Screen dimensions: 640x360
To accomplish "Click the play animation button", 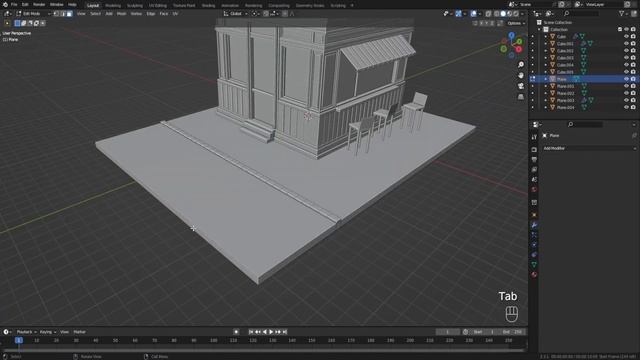I will [271, 332].
